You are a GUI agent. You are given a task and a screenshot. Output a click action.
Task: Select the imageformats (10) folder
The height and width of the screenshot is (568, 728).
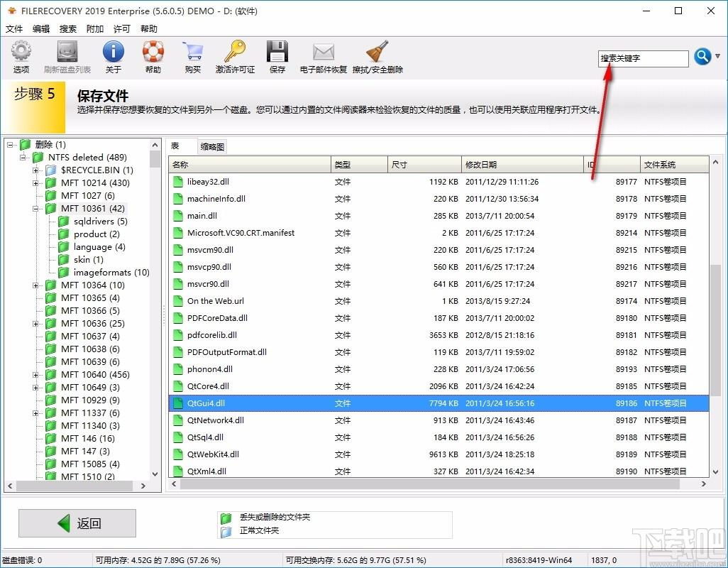click(x=111, y=272)
